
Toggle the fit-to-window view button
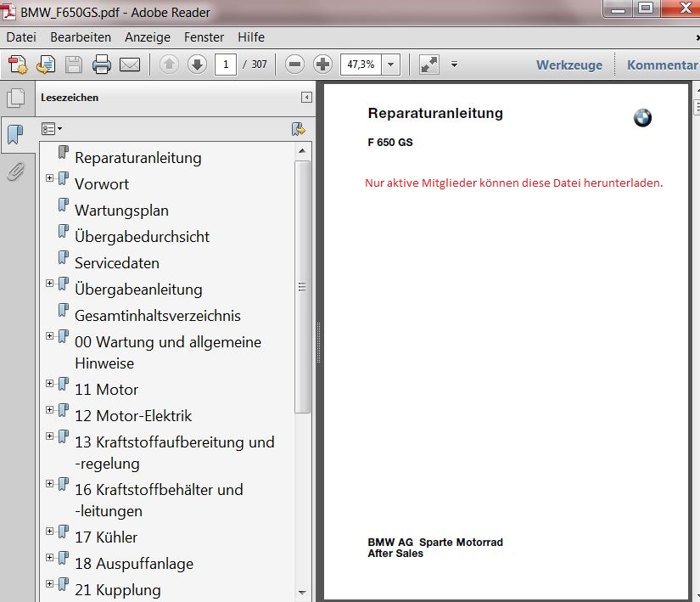pos(429,65)
